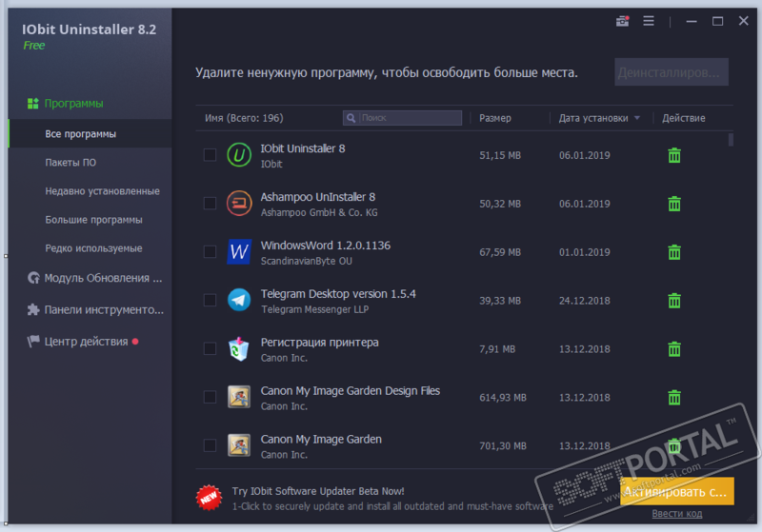Click the 614,93 MB size value

pos(503,398)
